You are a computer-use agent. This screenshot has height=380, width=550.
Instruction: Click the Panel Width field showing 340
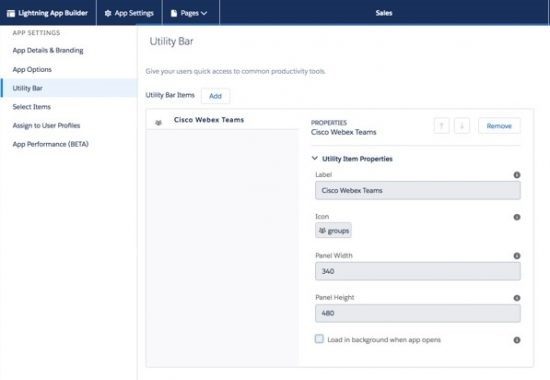pyautogui.click(x=418, y=271)
